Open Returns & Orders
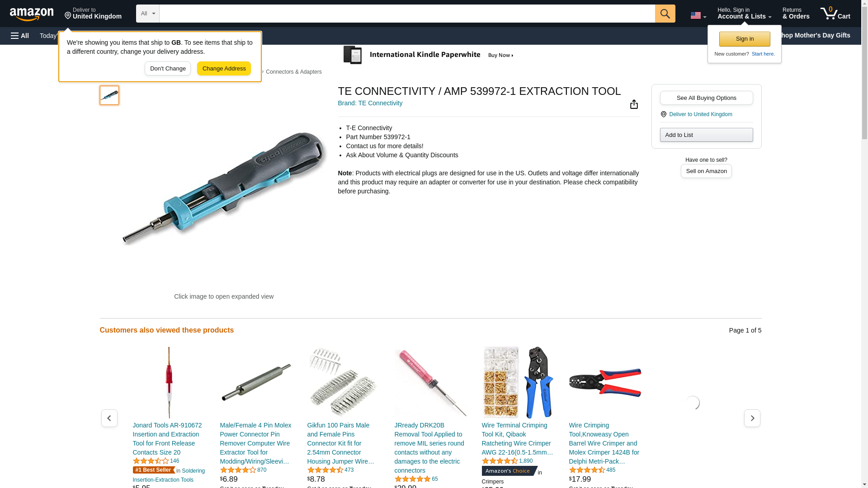Screen dimensions: 868x488 tap(796, 14)
